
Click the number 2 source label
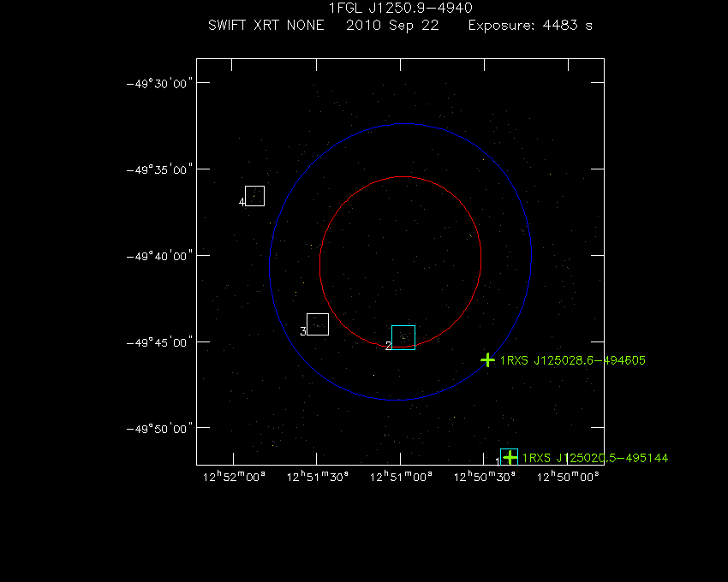click(x=388, y=346)
